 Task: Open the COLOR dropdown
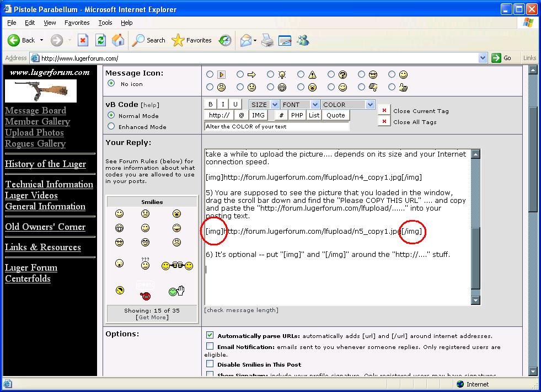(x=347, y=104)
